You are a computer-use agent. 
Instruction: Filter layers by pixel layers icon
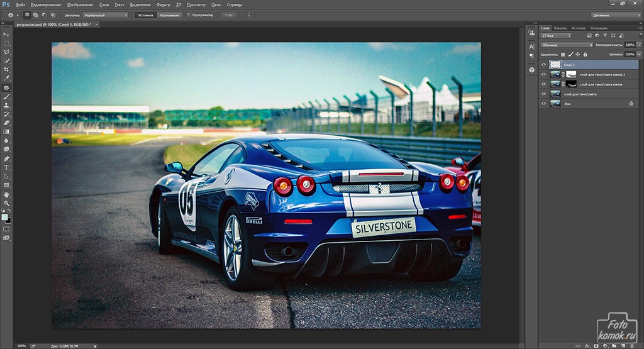point(589,36)
